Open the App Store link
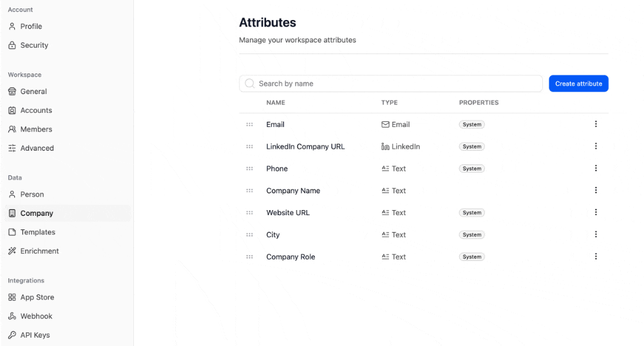644x346 pixels. (x=37, y=297)
